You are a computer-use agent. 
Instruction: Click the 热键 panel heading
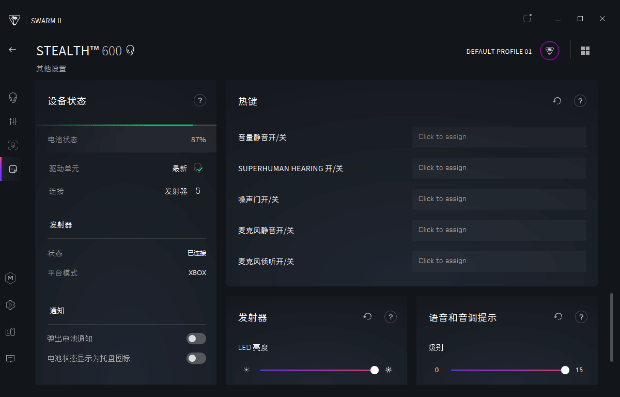pos(248,102)
